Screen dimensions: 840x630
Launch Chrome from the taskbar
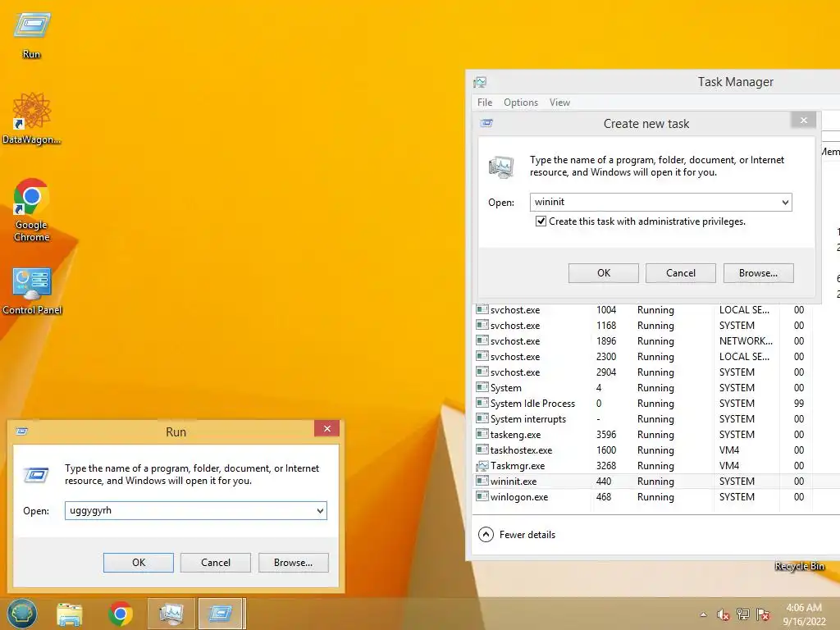[x=121, y=614]
